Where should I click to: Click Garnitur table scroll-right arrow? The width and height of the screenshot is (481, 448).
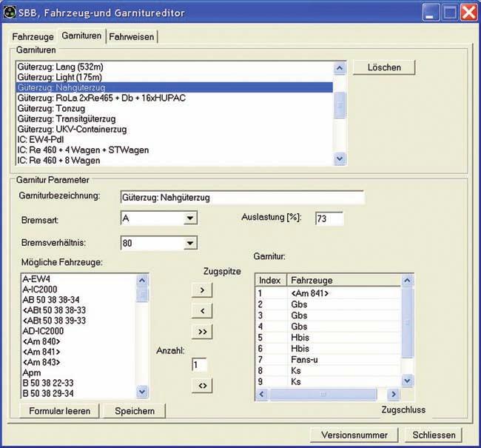click(394, 394)
